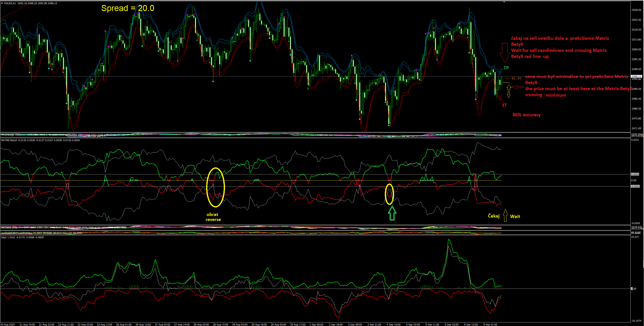644x326 pixels.
Task: Select the small yellow ellipse above green arrow
Action: [389, 194]
